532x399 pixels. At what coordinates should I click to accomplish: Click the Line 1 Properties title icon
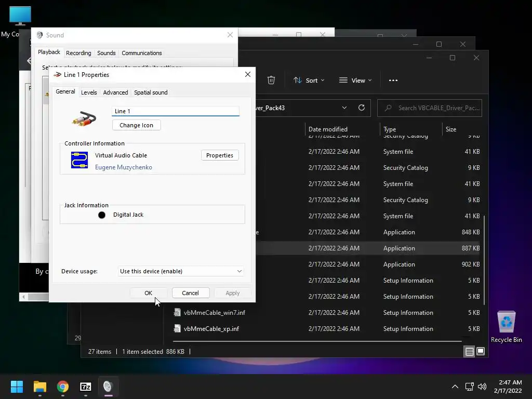click(57, 75)
